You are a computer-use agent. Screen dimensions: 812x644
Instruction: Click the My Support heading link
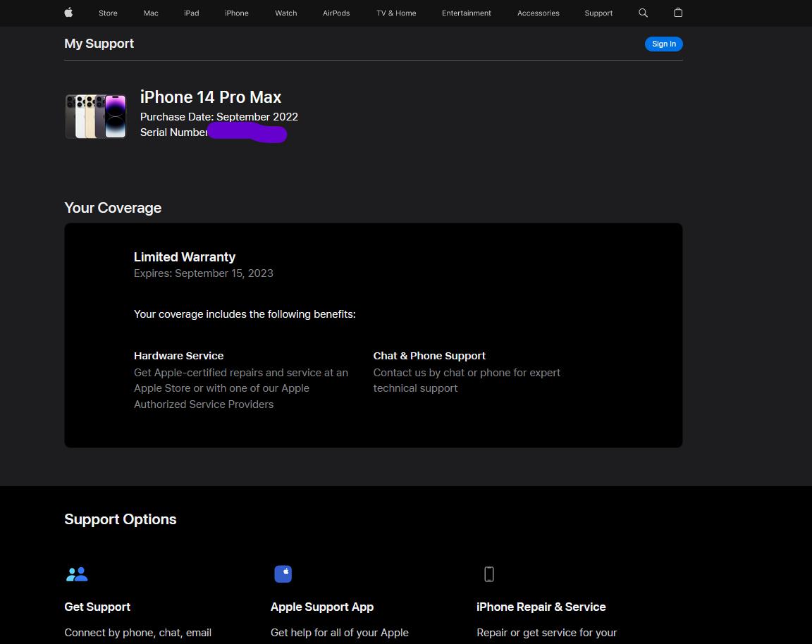click(99, 44)
